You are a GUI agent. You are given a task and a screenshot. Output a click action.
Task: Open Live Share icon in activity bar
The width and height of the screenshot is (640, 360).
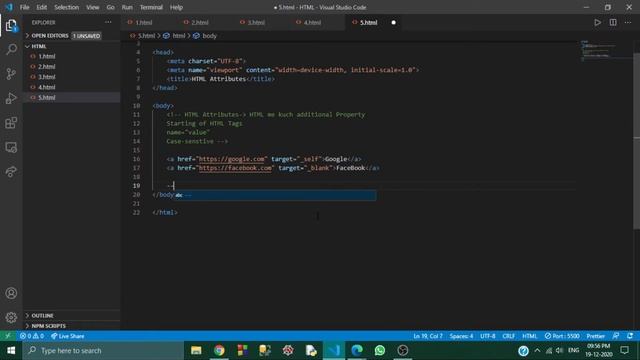tap(11, 172)
